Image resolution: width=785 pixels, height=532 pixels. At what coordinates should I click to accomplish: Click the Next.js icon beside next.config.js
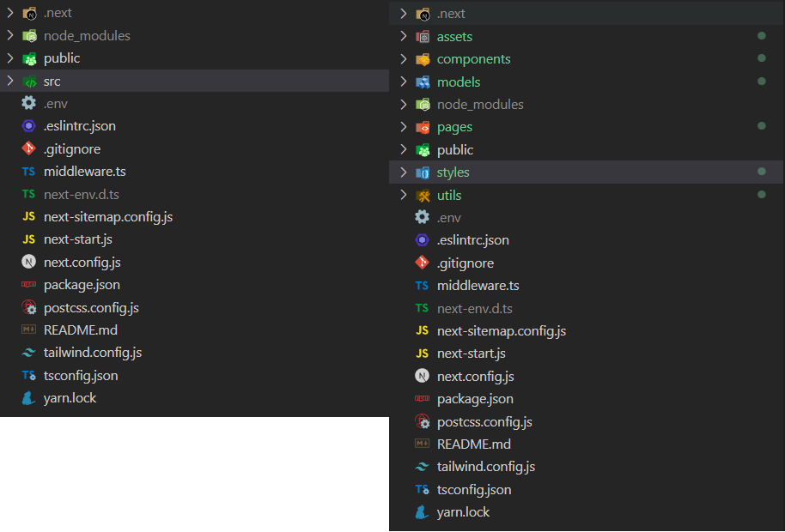pos(27,262)
